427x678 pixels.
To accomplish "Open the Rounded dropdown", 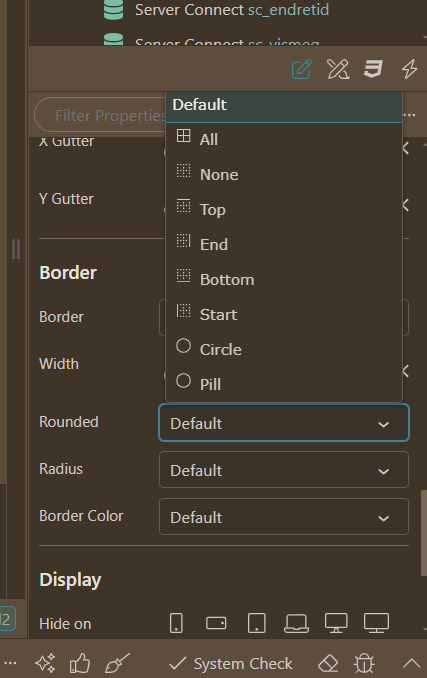I will (x=284, y=423).
